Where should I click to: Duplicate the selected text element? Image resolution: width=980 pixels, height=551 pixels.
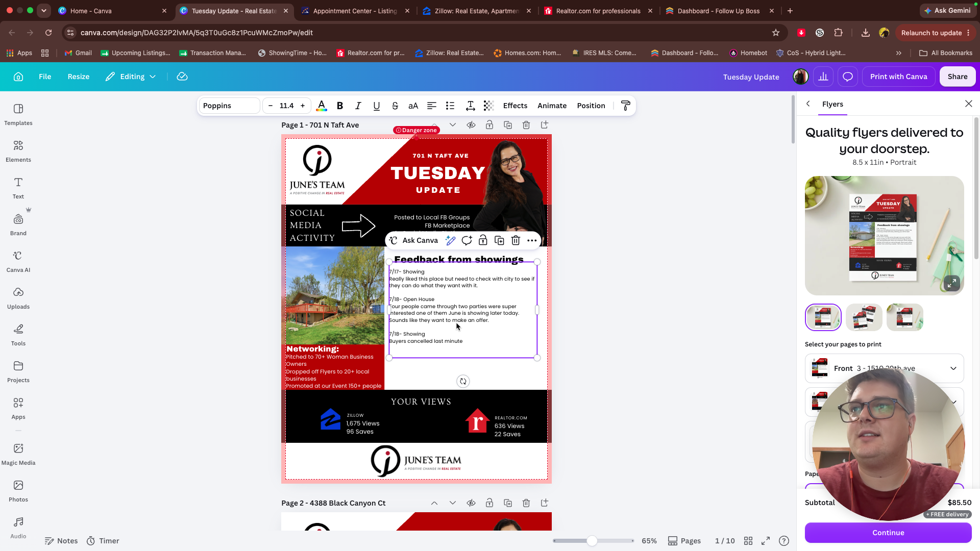(499, 240)
